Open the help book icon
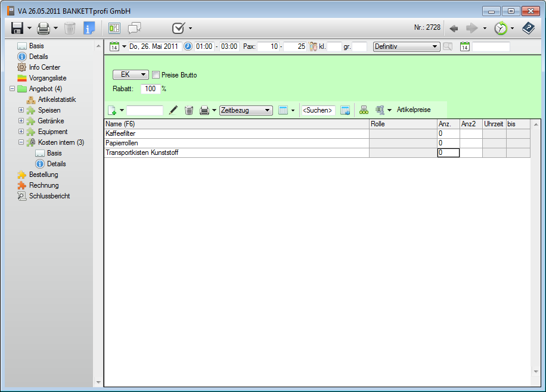The width and height of the screenshot is (546, 392). (x=528, y=28)
